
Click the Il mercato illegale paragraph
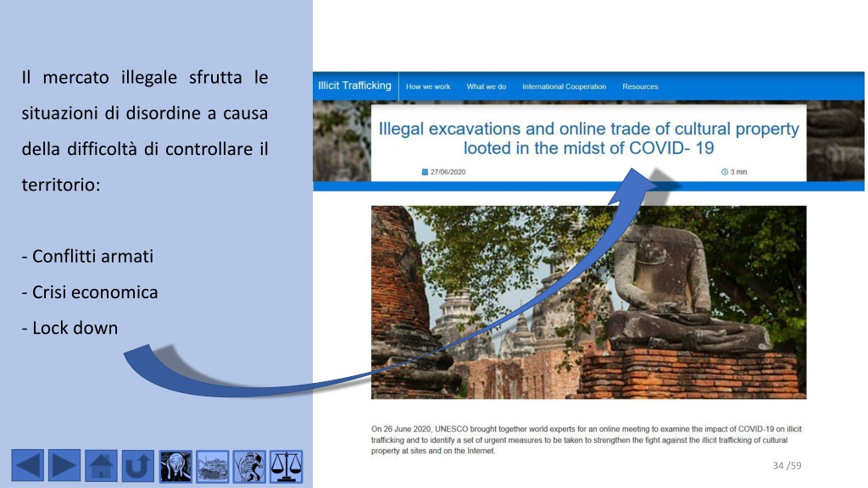coord(144,130)
